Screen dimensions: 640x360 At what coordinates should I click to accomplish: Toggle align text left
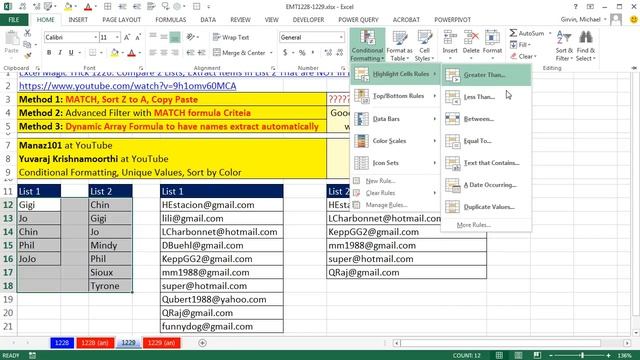tap(153, 53)
